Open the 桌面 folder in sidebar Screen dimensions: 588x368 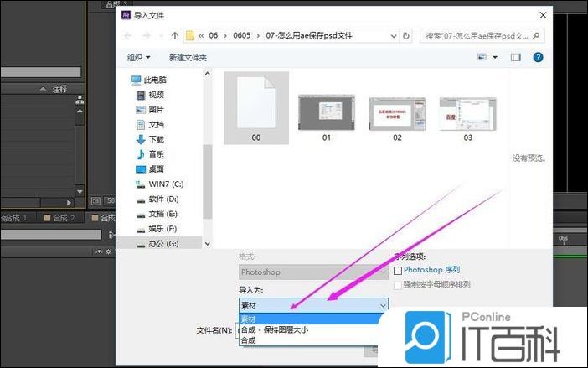[x=150, y=169]
